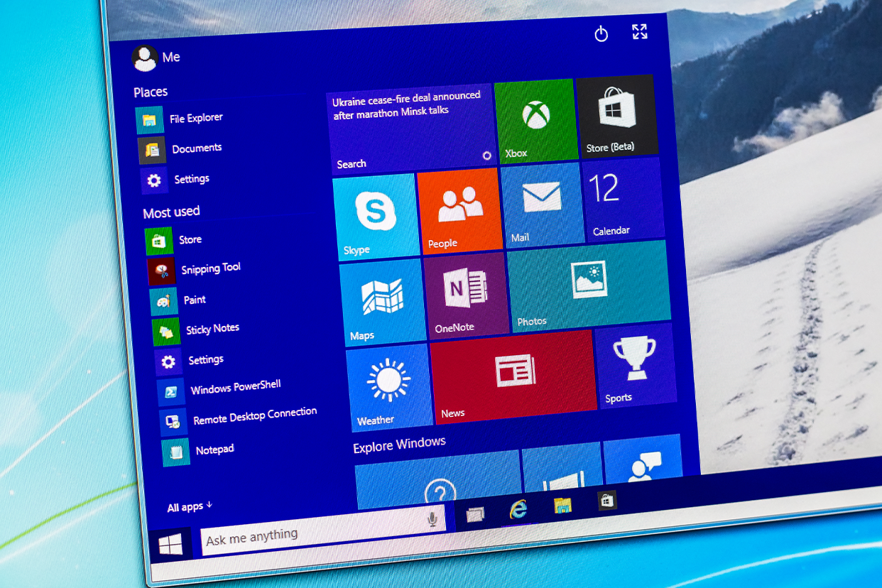Open File Explorer on the taskbar

click(x=563, y=505)
